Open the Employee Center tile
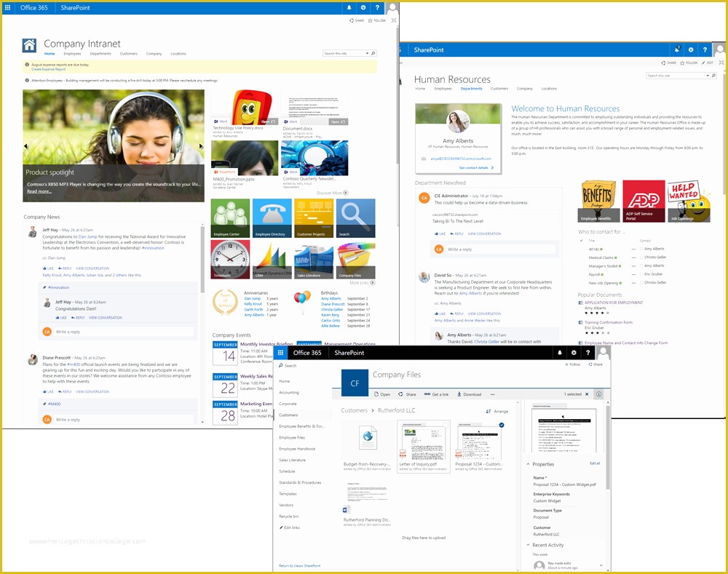Image resolution: width=728 pixels, height=574 pixels. pyautogui.click(x=230, y=218)
